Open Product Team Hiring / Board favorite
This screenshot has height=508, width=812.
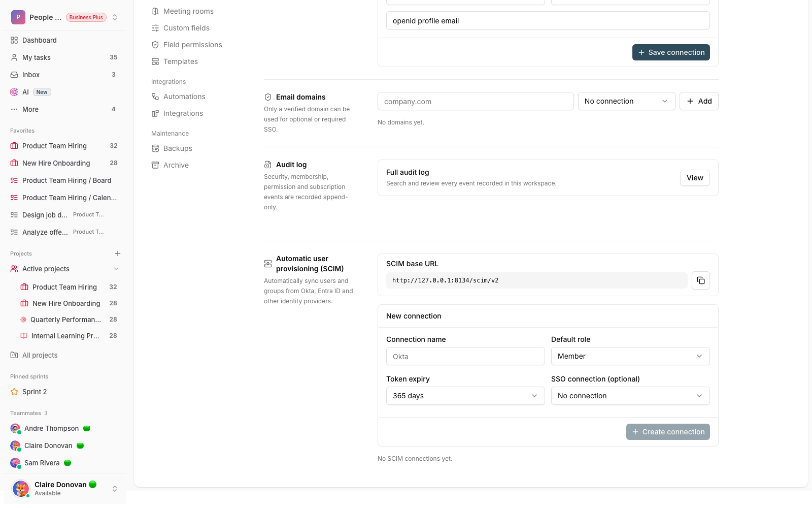[65, 180]
